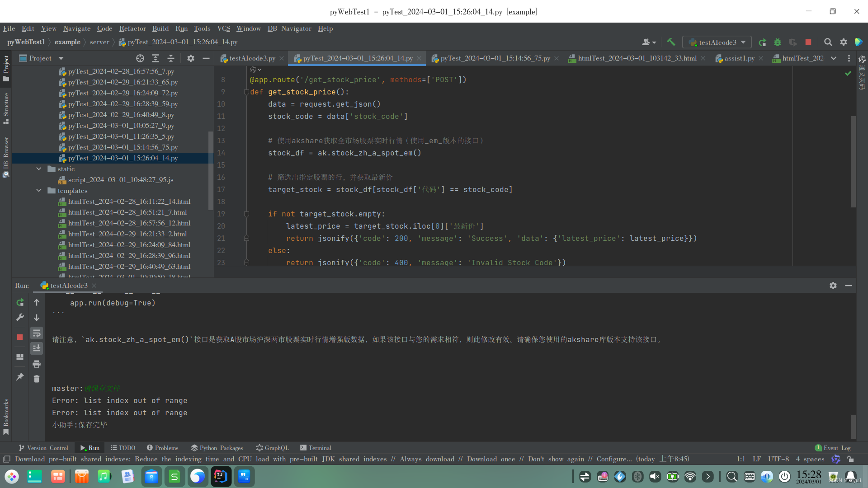Toggle soft-wrap in Run console

[x=37, y=333]
